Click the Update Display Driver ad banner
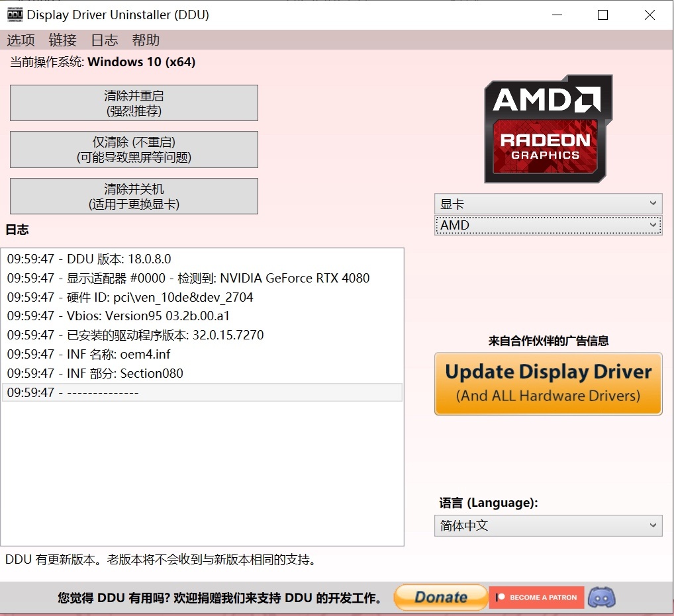The height and width of the screenshot is (616, 674). [x=548, y=384]
